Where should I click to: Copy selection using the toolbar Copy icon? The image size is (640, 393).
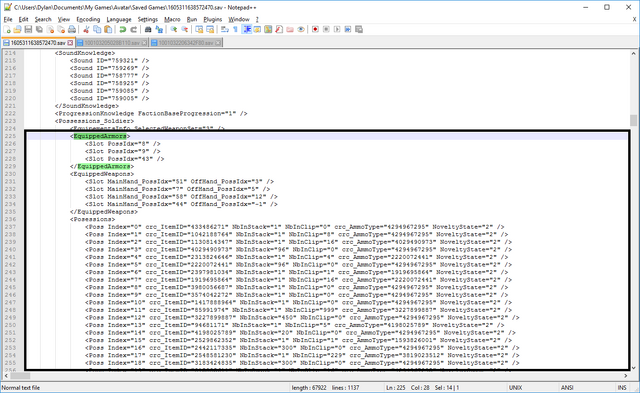point(97,29)
